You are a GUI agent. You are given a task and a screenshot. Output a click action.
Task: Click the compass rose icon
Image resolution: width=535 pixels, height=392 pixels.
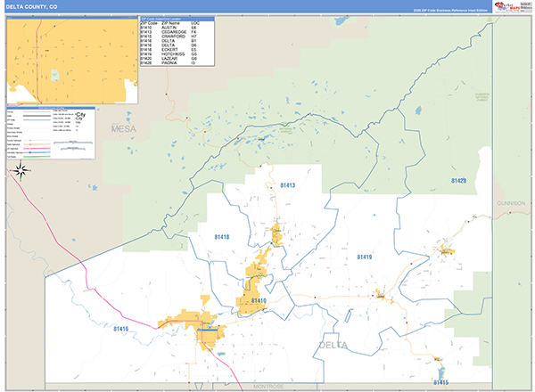21,169
